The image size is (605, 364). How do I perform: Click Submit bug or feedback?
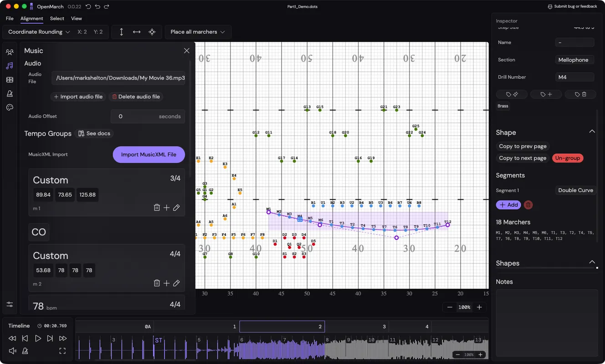coord(573,6)
